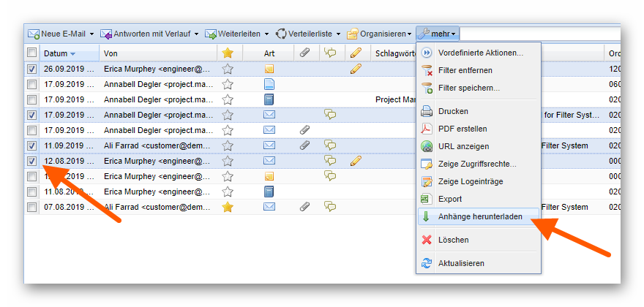Choose Anhänge herunterladen from the menu

[x=479, y=217]
